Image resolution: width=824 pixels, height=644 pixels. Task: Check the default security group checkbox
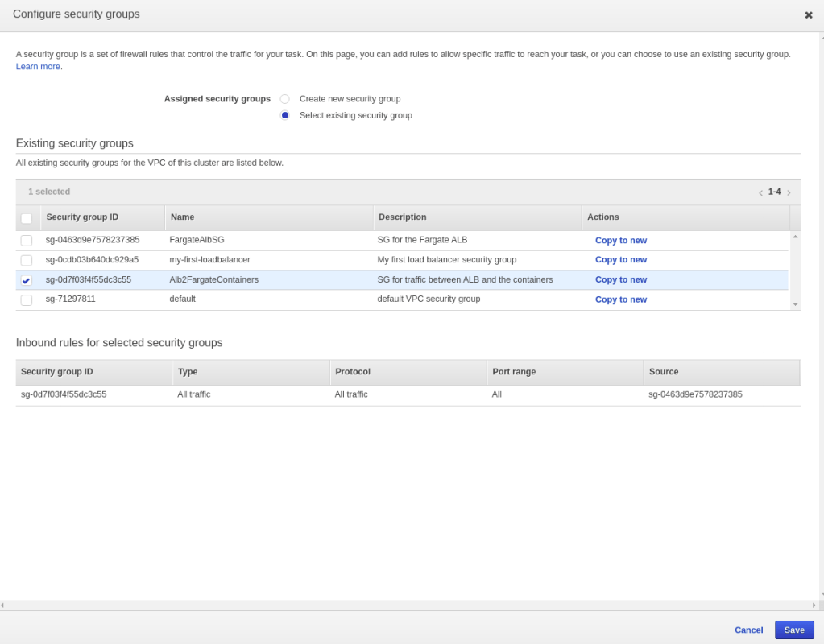27,299
